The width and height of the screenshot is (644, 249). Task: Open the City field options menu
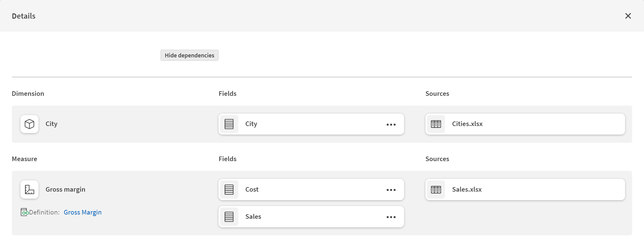point(391,125)
